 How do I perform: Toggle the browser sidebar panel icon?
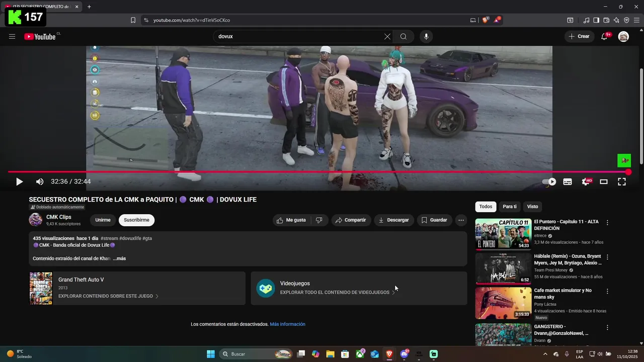tap(596, 20)
